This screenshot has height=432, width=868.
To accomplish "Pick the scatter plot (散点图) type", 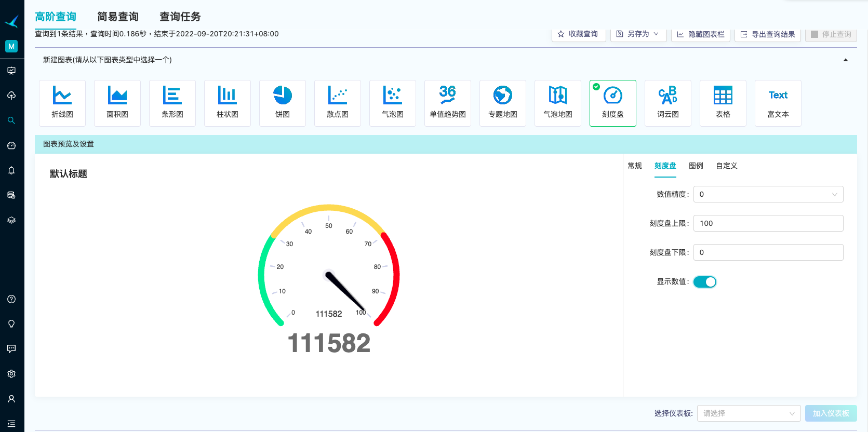I will 338,103.
